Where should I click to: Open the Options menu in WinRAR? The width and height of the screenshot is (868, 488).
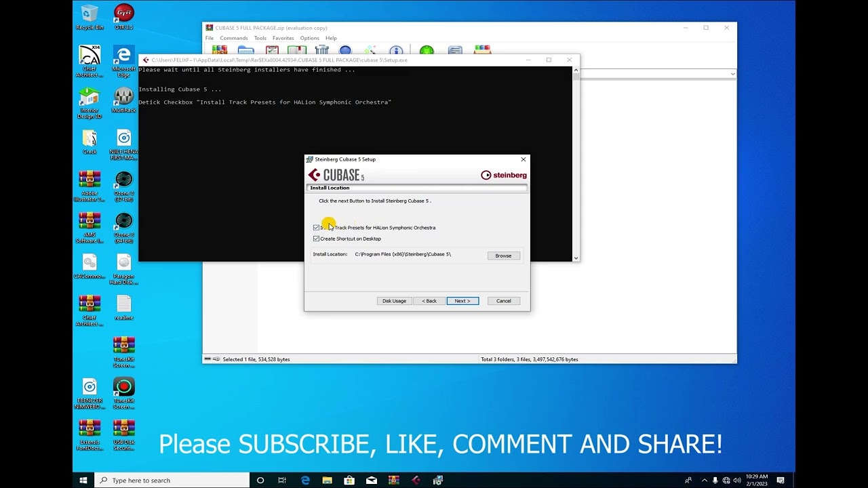309,38
